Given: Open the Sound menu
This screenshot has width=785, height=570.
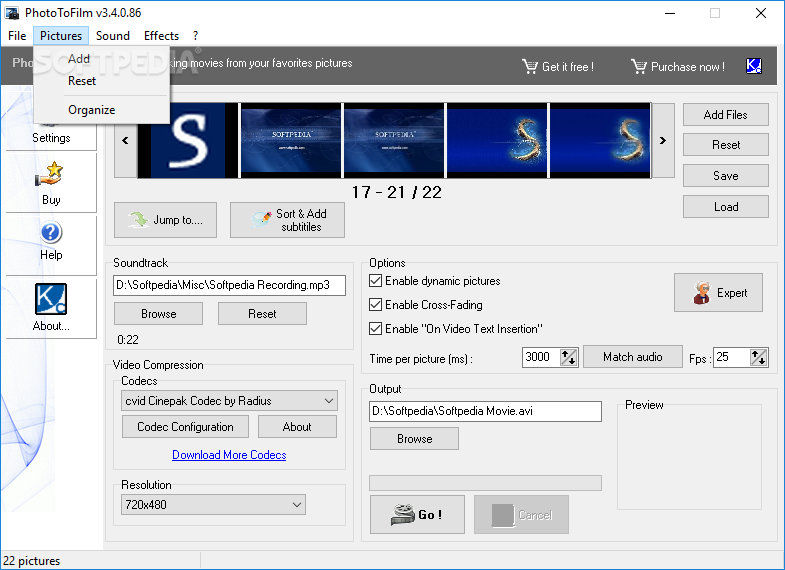Looking at the screenshot, I should pos(113,36).
